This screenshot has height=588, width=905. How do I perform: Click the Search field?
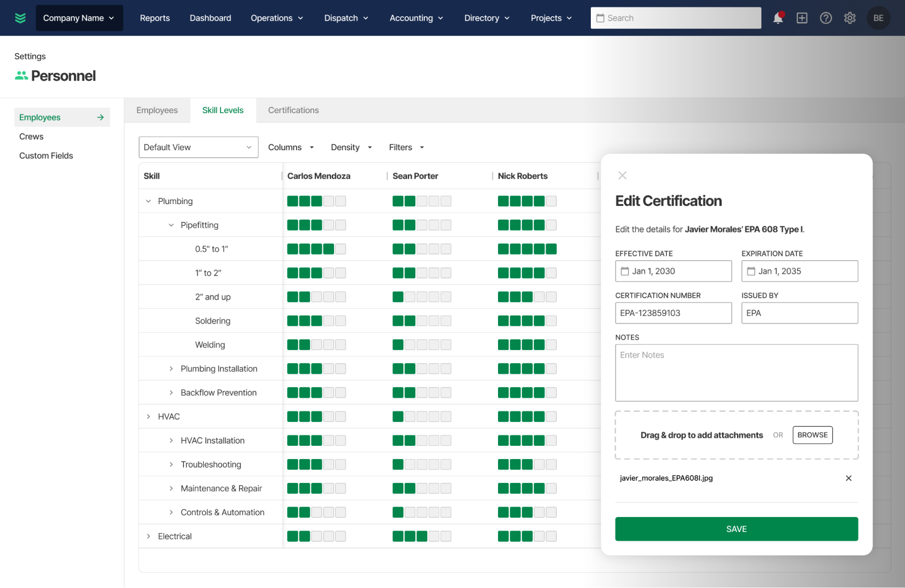[x=675, y=18]
